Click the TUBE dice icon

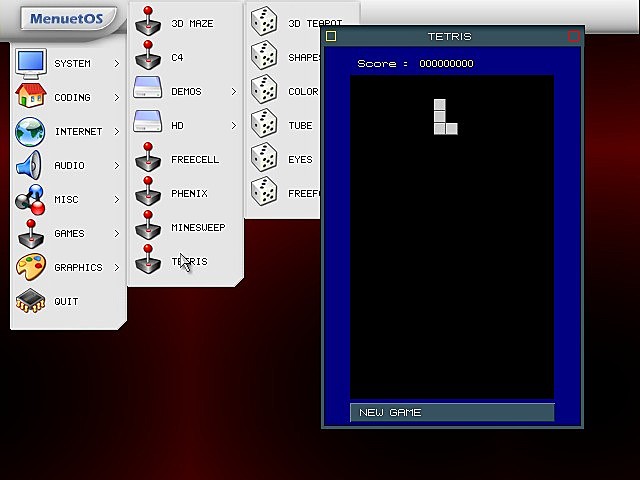264,123
